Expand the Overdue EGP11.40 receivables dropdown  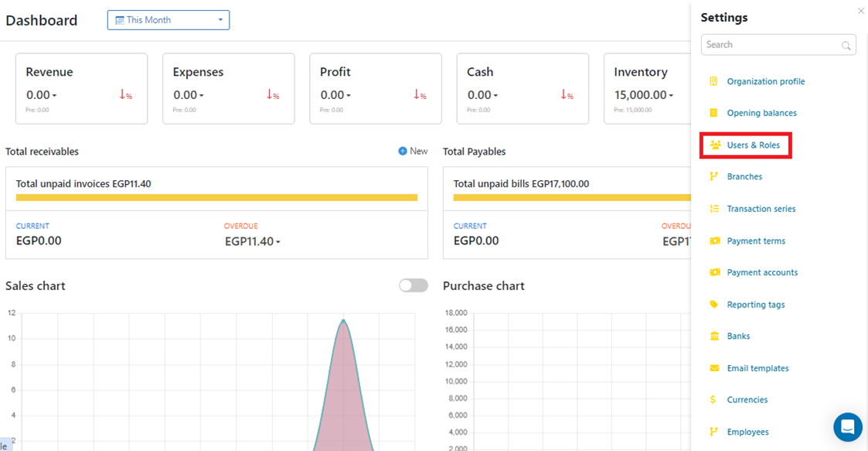(253, 241)
